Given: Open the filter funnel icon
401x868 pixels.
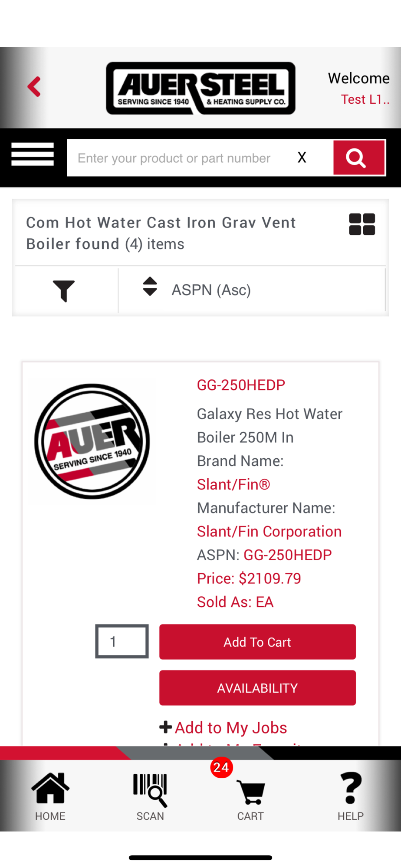Looking at the screenshot, I should point(64,290).
